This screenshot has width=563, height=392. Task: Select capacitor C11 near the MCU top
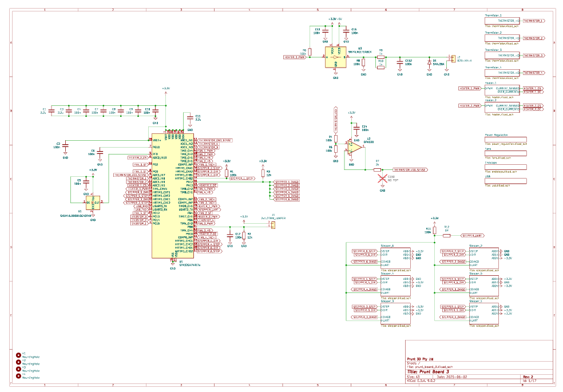coord(191,118)
